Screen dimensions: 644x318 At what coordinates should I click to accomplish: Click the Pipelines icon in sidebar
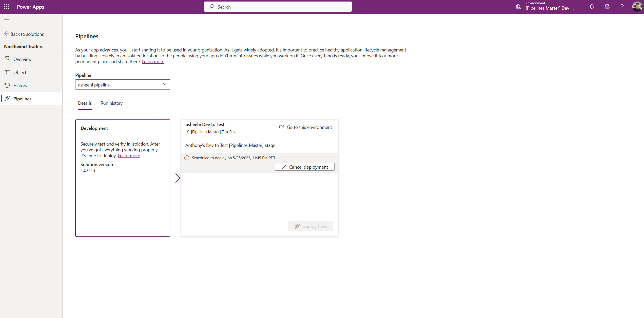(7, 98)
